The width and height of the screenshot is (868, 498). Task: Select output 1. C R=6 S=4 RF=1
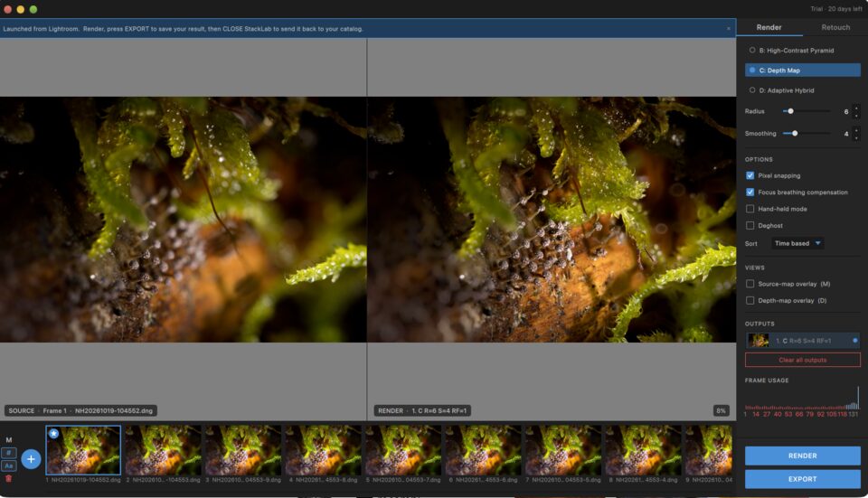tap(802, 341)
